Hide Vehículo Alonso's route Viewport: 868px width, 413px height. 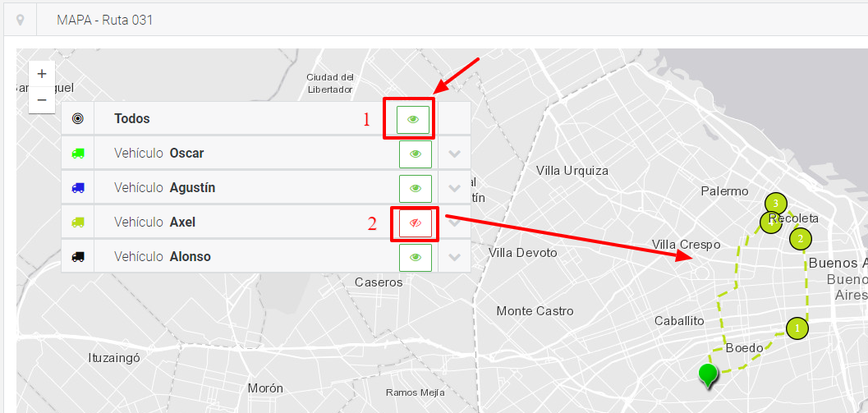416,257
